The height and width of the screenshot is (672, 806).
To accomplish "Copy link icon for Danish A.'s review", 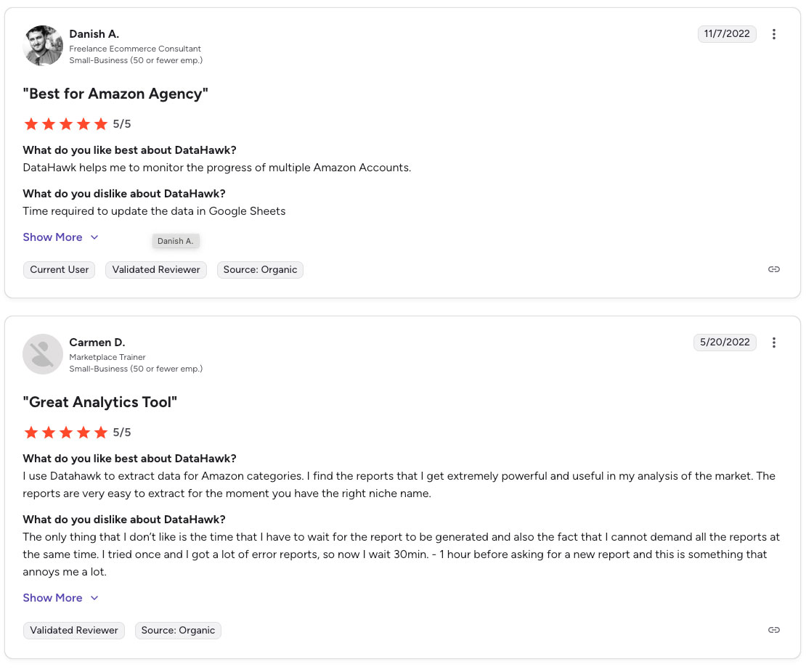I will coord(774,269).
